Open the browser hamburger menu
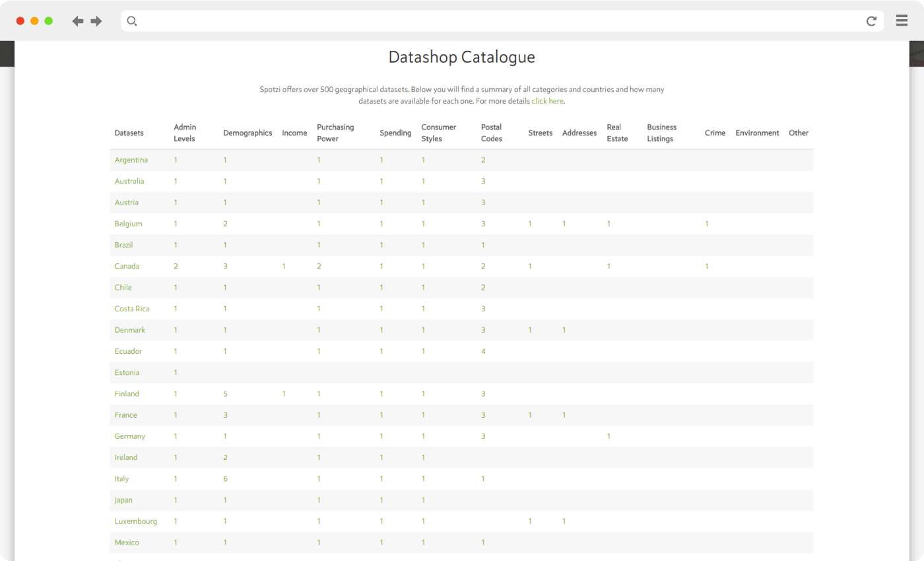The image size is (924, 561). coord(902,21)
